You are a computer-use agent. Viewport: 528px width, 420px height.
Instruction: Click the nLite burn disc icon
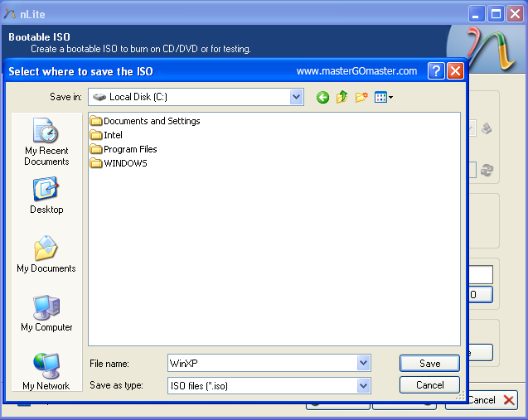[x=487, y=128]
